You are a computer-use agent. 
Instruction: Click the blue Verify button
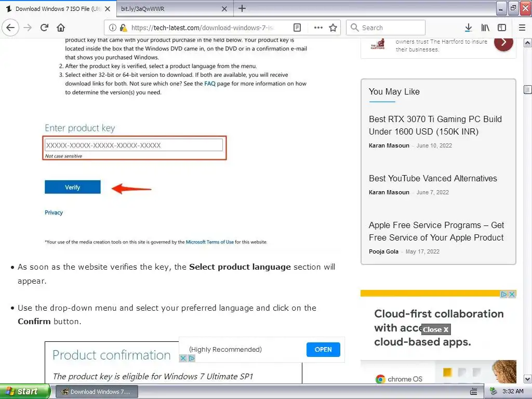(x=73, y=187)
